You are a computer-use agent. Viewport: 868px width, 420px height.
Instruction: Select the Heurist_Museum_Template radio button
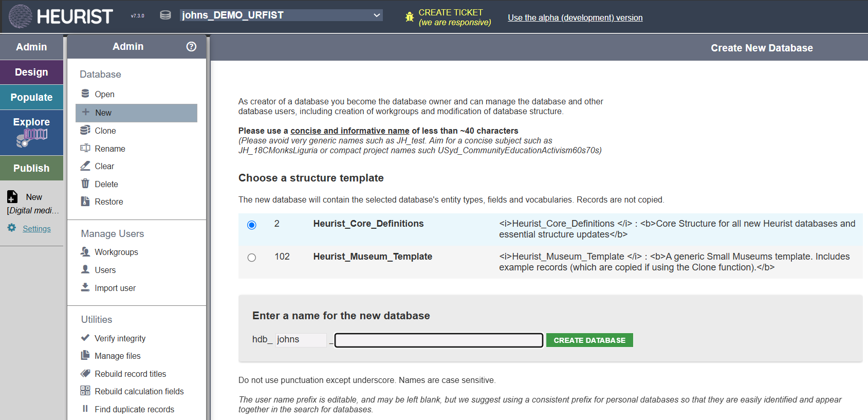click(x=252, y=258)
